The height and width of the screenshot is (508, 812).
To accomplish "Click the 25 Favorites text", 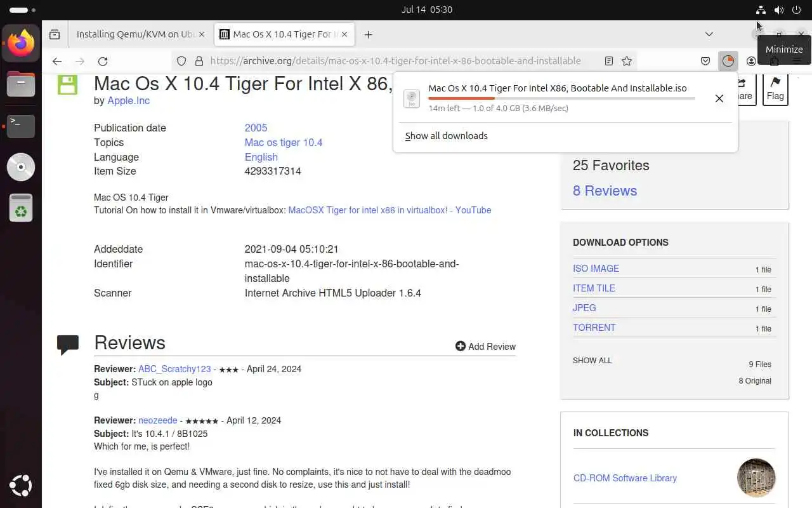I will click(611, 165).
